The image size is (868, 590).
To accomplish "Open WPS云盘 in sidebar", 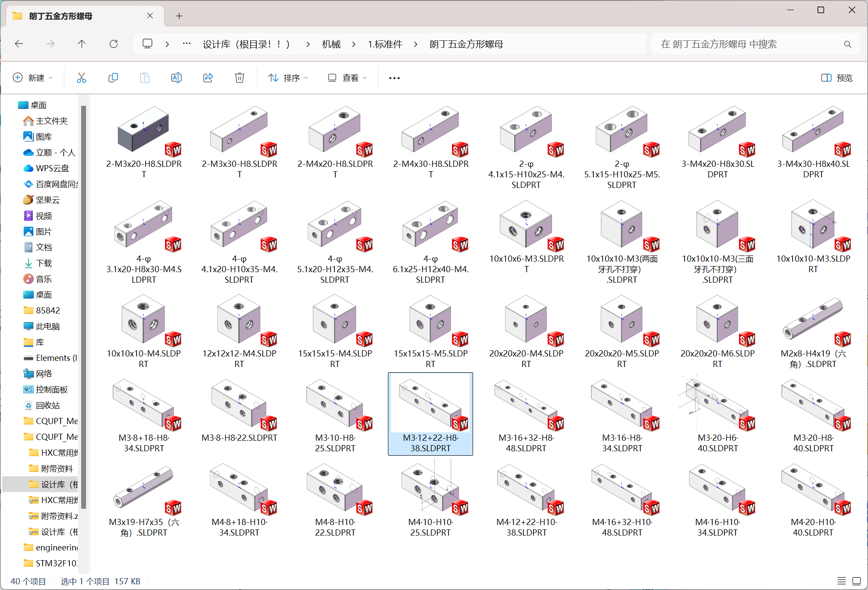I will pyautogui.click(x=46, y=168).
